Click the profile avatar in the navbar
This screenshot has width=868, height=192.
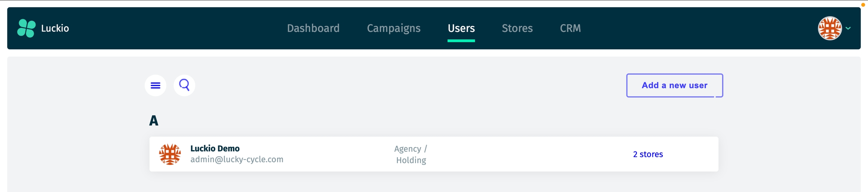pos(830,28)
